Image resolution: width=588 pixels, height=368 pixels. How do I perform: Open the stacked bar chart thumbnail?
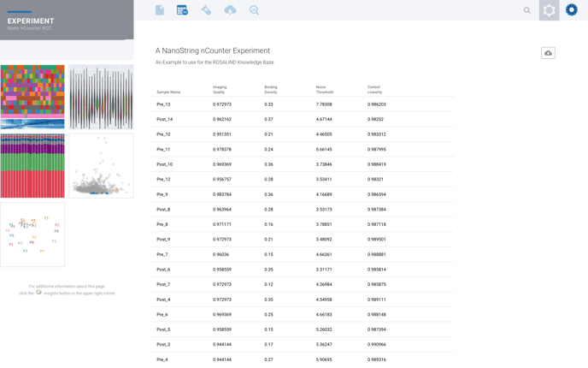[32, 166]
